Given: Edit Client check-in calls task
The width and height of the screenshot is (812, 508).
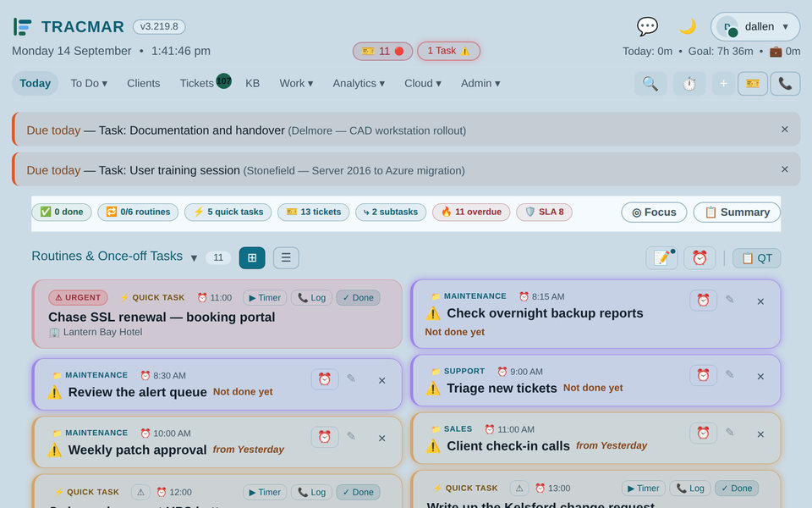Looking at the screenshot, I should point(730,433).
